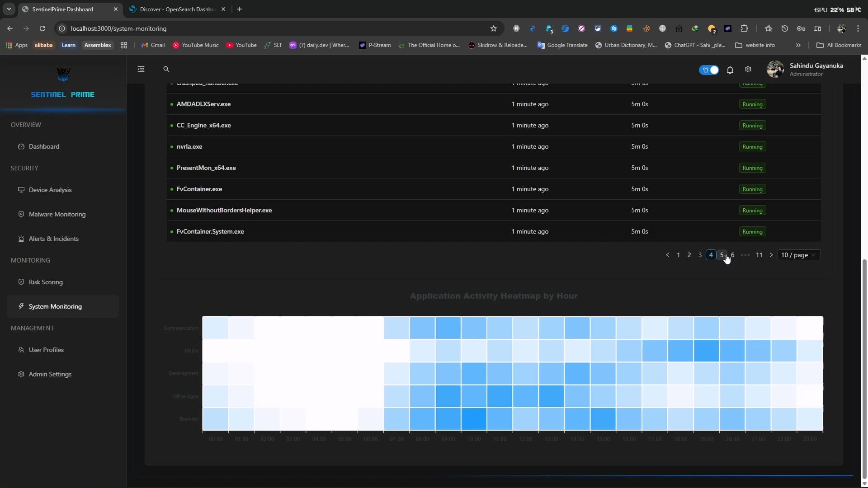Click the localhost address bar

(x=271, y=28)
